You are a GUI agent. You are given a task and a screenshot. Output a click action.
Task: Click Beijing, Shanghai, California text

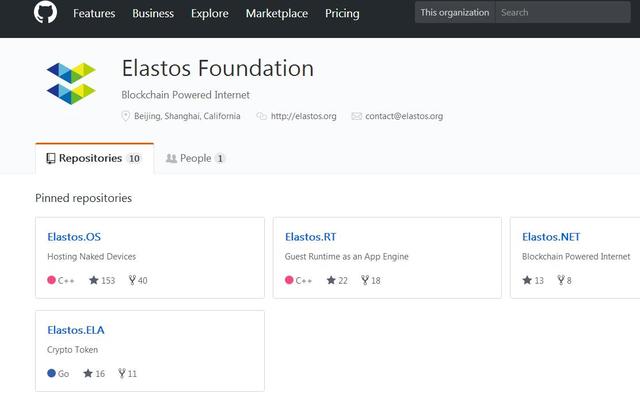[x=187, y=116]
